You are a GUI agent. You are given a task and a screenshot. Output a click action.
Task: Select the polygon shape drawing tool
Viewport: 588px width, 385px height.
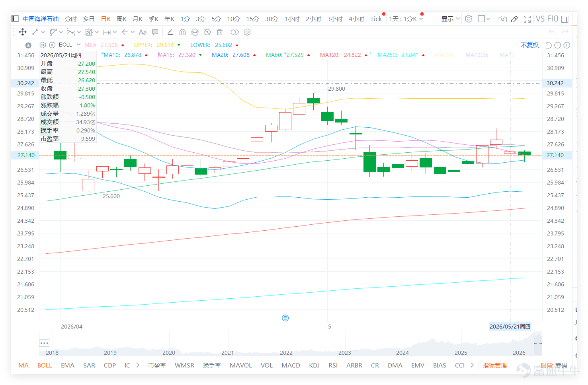pyautogui.click(x=53, y=32)
